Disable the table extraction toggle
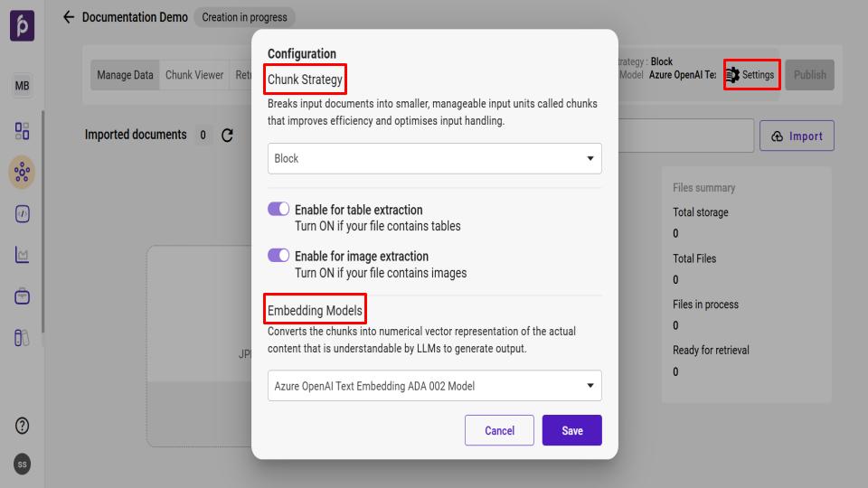868x488 pixels. pyautogui.click(x=278, y=210)
